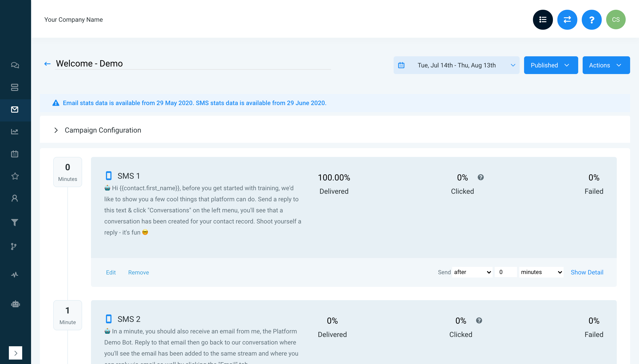Click the blue help question mark button
The height and width of the screenshot is (364, 639).
pyautogui.click(x=592, y=20)
